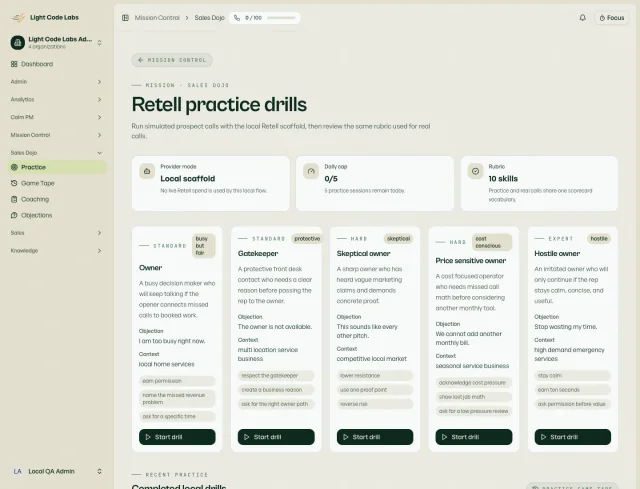Image resolution: width=640 pixels, height=489 pixels.
Task: Start drill for Skeptical owner
Action: 375,437
